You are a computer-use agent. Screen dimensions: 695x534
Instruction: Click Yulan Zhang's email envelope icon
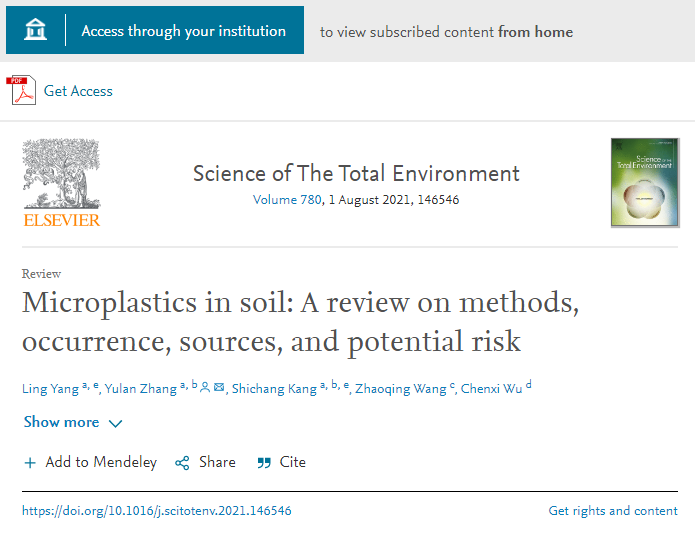tap(219, 388)
